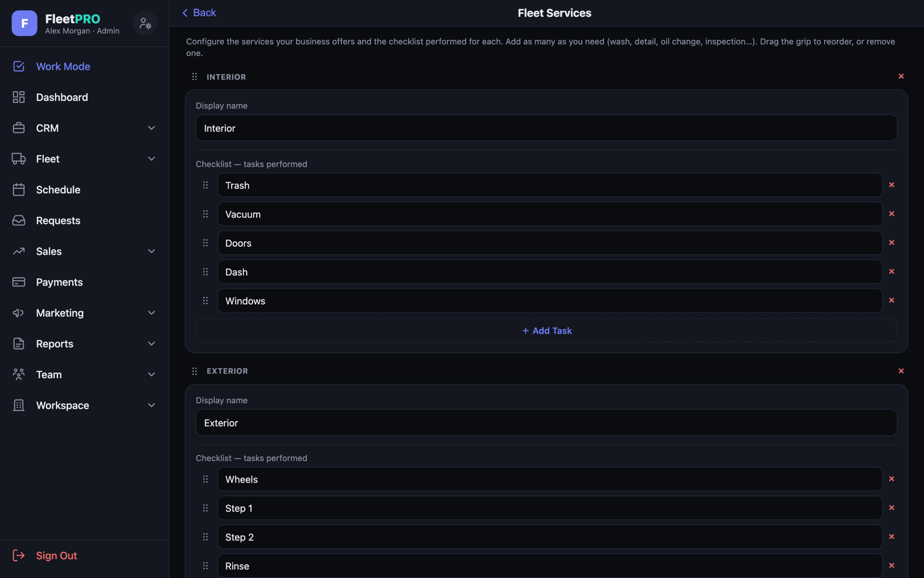
Task: Edit the Vacuum task text field
Action: (550, 214)
